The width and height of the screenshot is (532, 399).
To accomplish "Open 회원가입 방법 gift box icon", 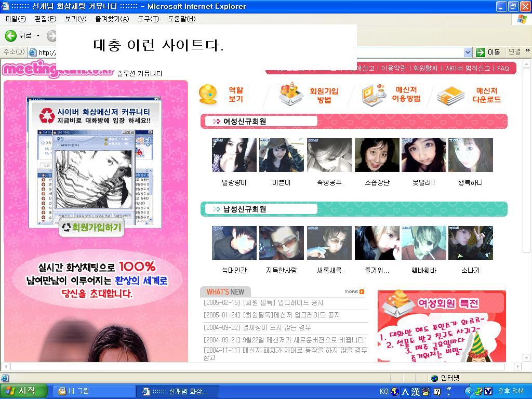I will 291,94.
